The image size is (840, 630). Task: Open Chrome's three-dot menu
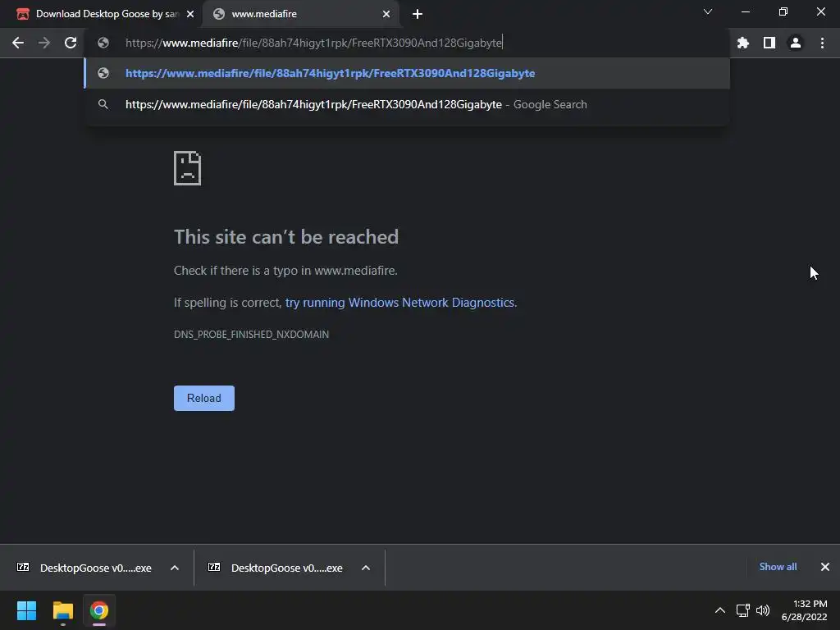point(822,43)
